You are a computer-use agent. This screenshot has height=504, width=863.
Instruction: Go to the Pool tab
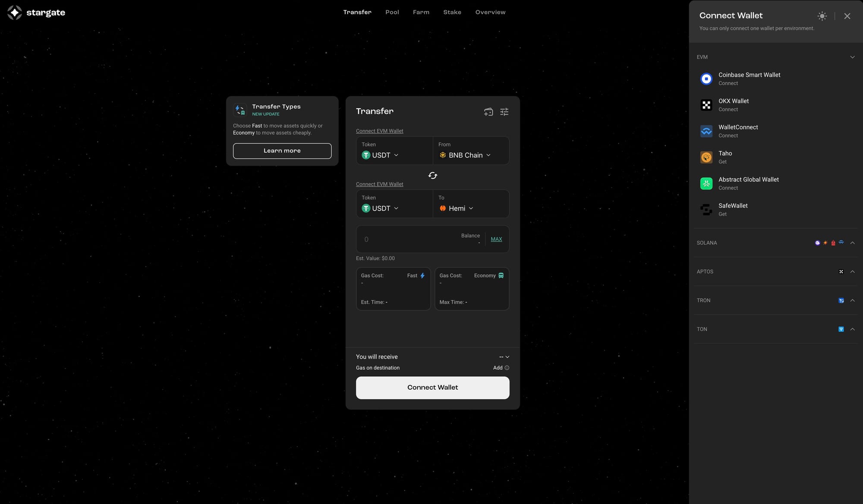pos(392,12)
